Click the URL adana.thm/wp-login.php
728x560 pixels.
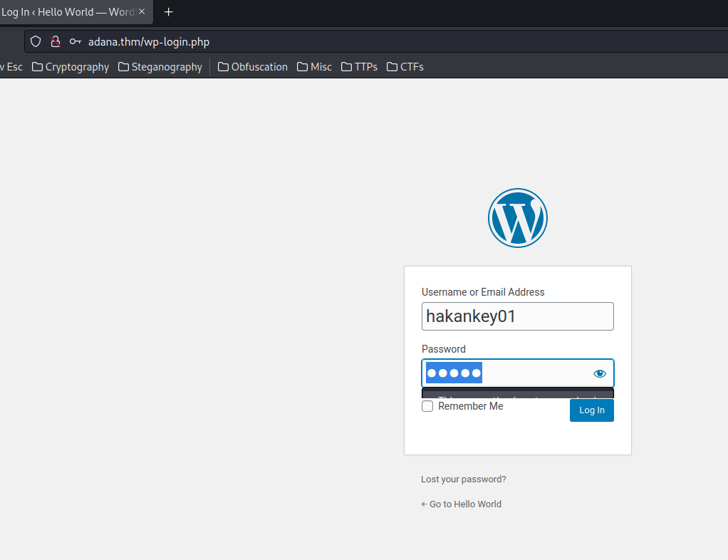pos(149,42)
